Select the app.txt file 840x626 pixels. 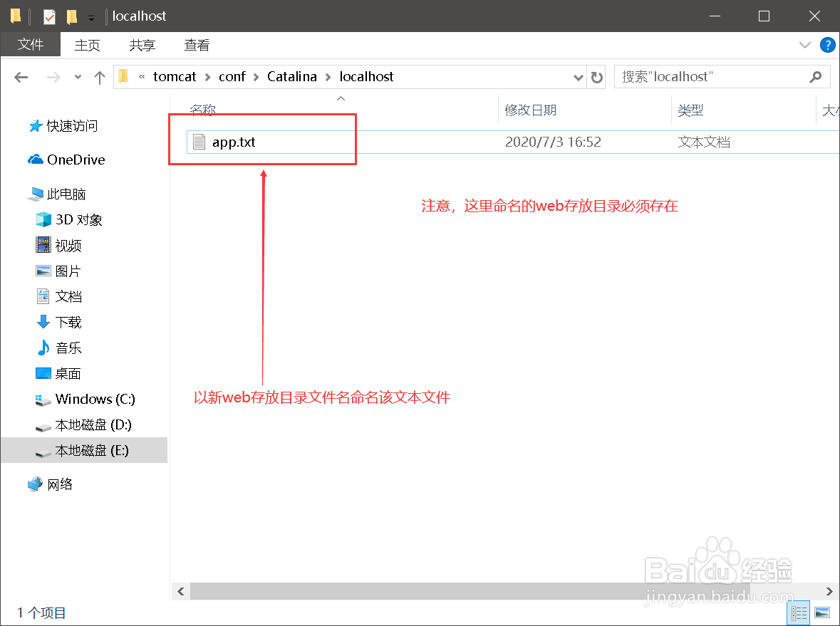tap(234, 142)
